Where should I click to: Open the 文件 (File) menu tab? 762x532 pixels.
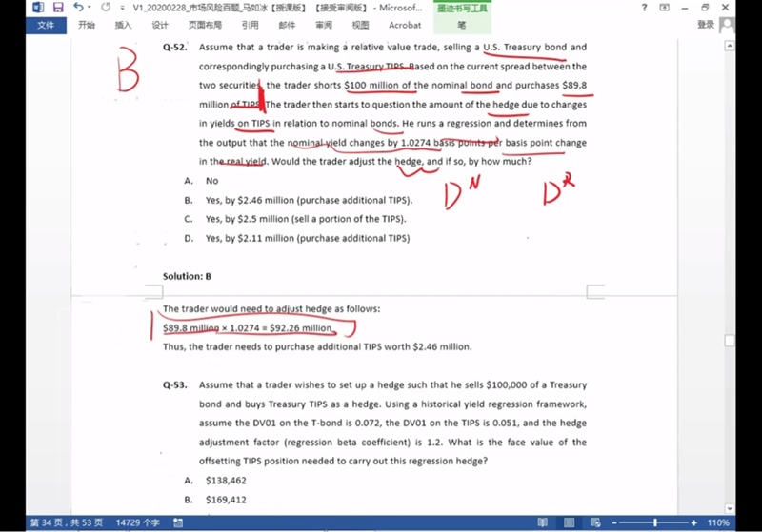tap(45, 25)
